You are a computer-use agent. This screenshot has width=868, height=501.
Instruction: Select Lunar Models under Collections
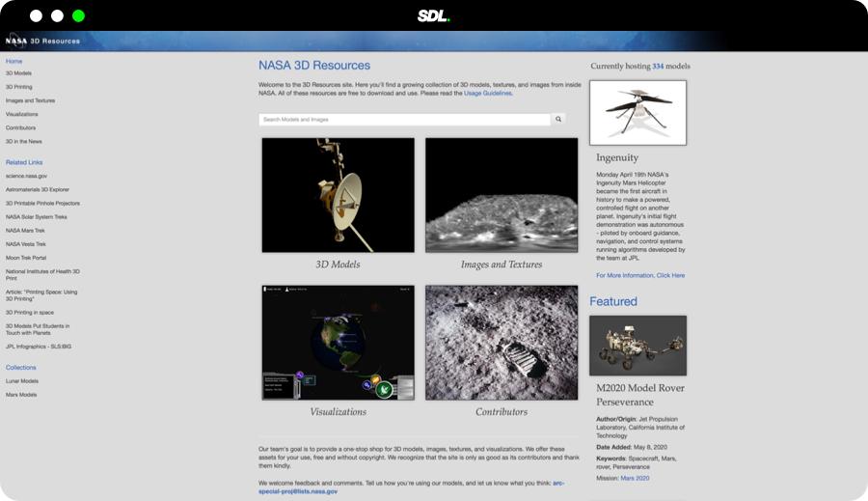pyautogui.click(x=22, y=381)
